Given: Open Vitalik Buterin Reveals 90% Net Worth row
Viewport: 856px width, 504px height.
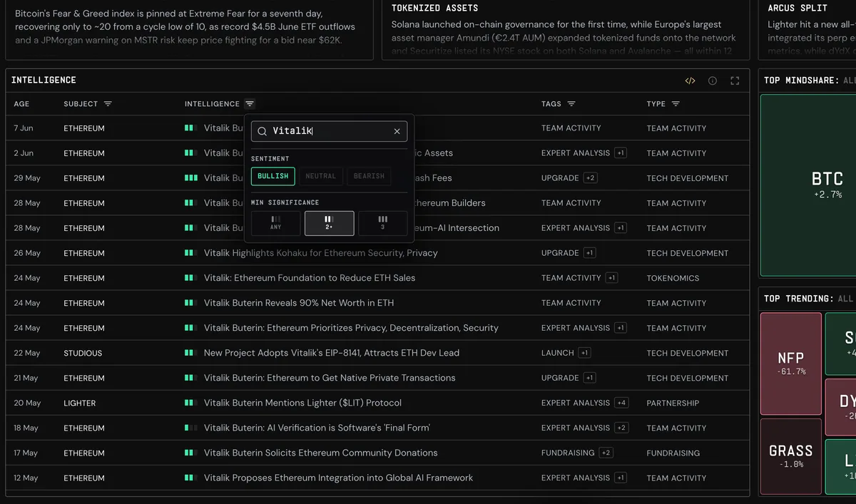Looking at the screenshot, I should pos(377,303).
